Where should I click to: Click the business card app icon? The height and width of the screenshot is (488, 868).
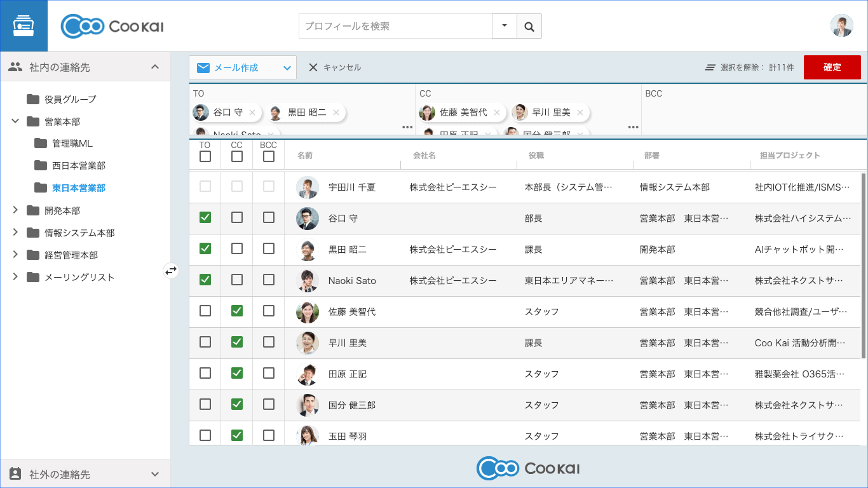point(24,26)
